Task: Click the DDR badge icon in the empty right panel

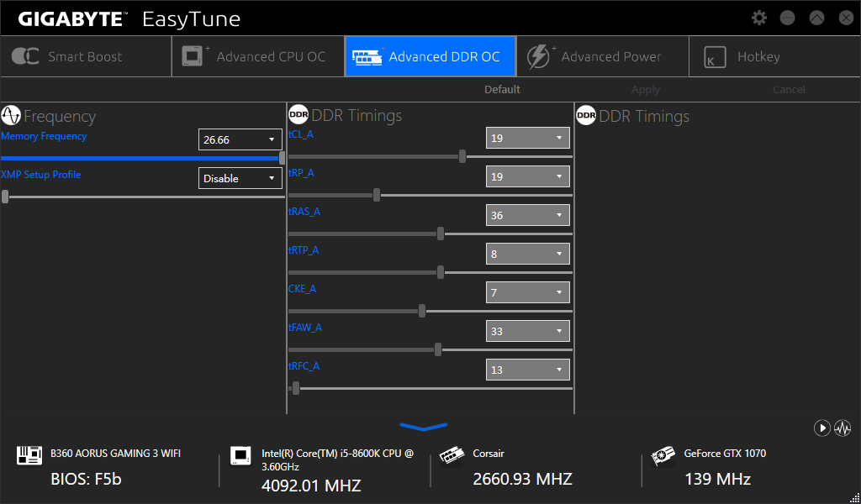Action: click(x=586, y=115)
